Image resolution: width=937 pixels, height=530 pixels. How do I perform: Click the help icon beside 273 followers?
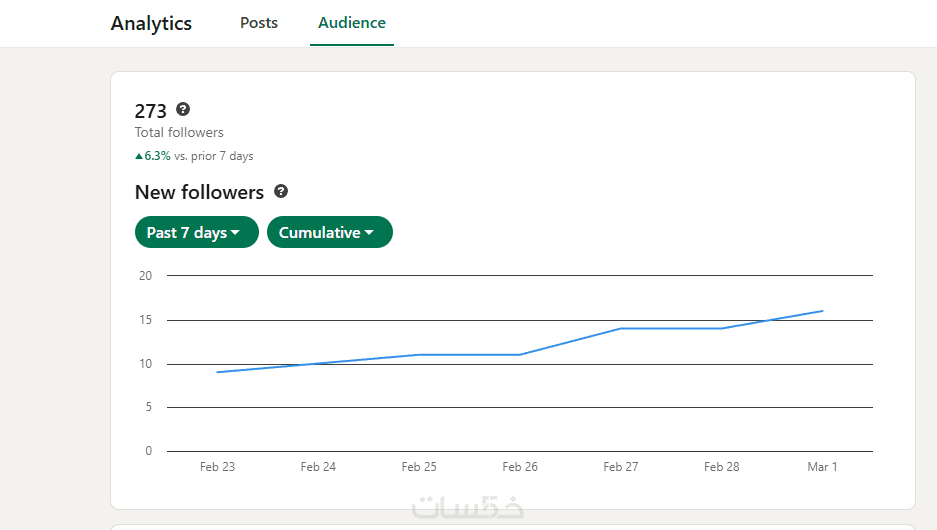183,110
